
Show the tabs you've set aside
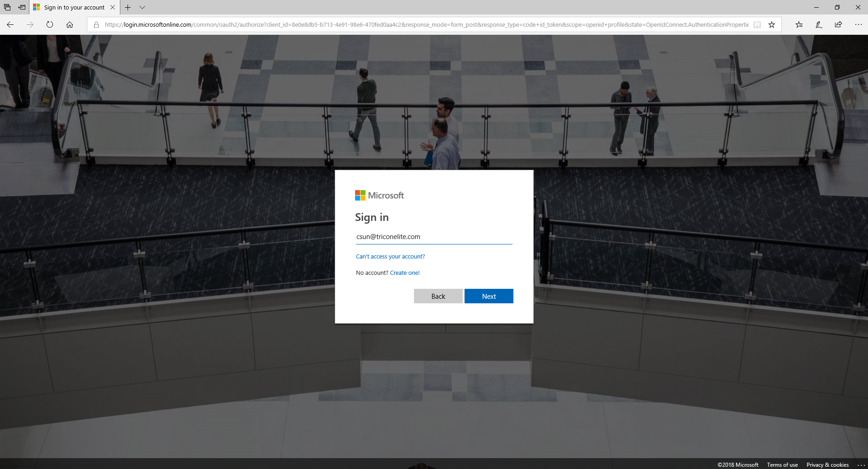pyautogui.click(x=7, y=7)
